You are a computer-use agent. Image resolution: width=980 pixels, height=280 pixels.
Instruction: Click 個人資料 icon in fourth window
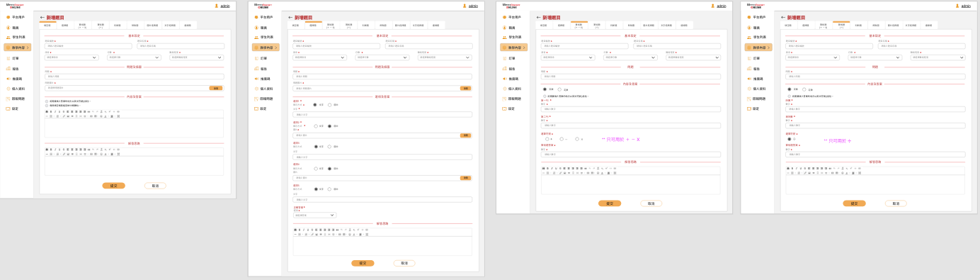pos(749,89)
